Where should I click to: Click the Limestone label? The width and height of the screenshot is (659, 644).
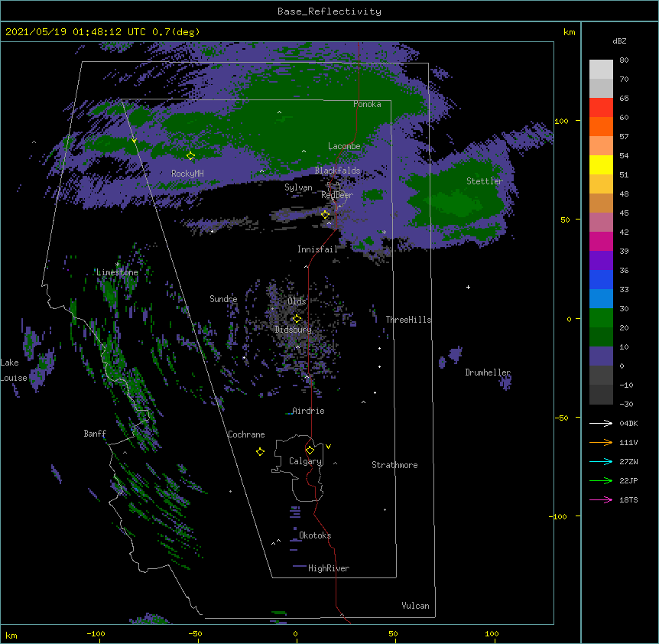pyautogui.click(x=117, y=272)
